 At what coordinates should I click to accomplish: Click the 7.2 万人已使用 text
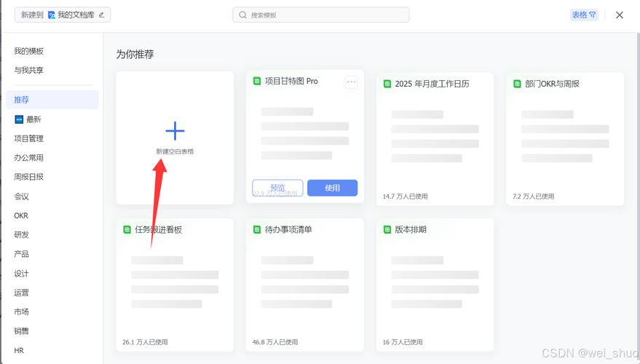coord(534,197)
